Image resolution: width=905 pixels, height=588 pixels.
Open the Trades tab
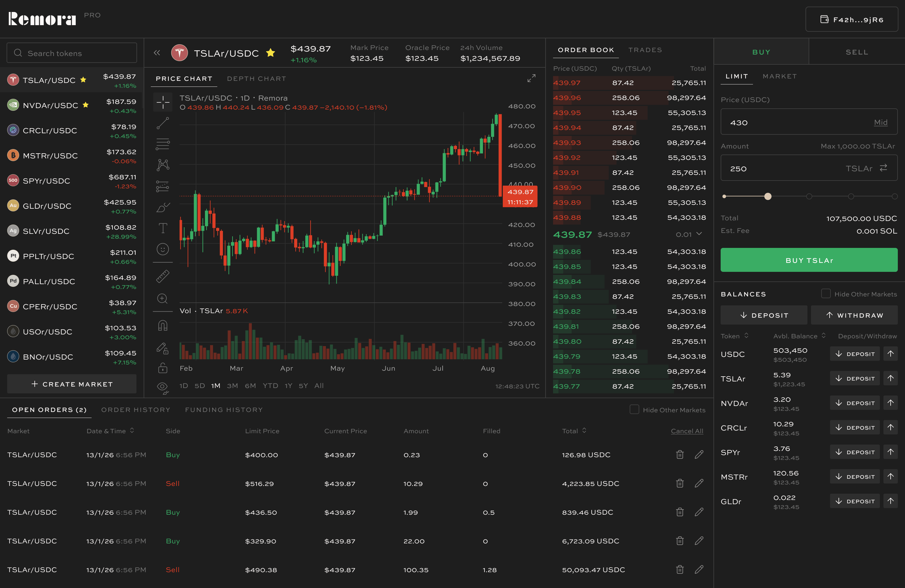645,50
